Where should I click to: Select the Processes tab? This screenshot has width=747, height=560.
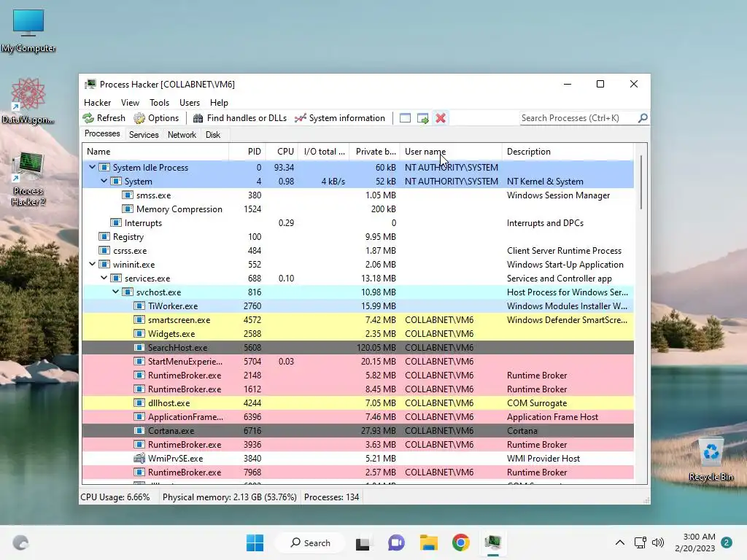[102, 134]
